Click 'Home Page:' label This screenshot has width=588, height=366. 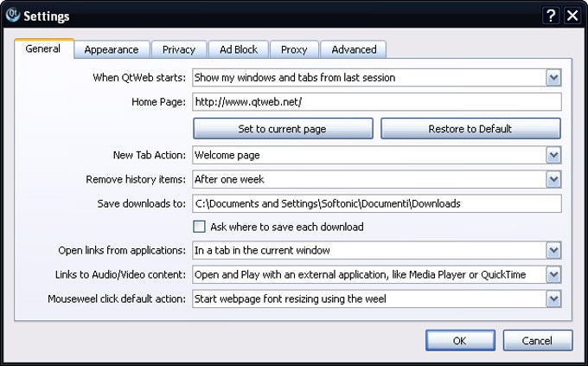coord(158,102)
